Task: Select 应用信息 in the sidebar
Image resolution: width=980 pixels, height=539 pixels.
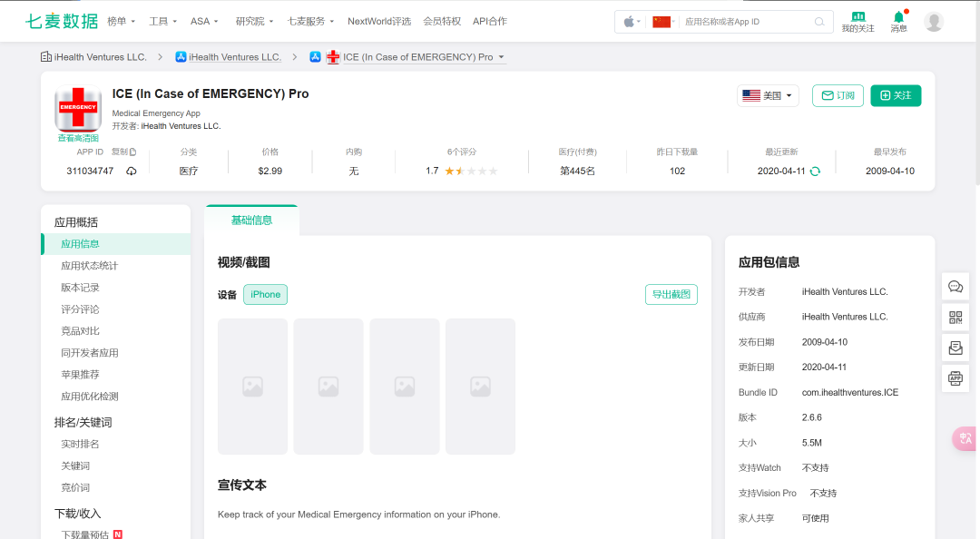Action: coord(115,244)
